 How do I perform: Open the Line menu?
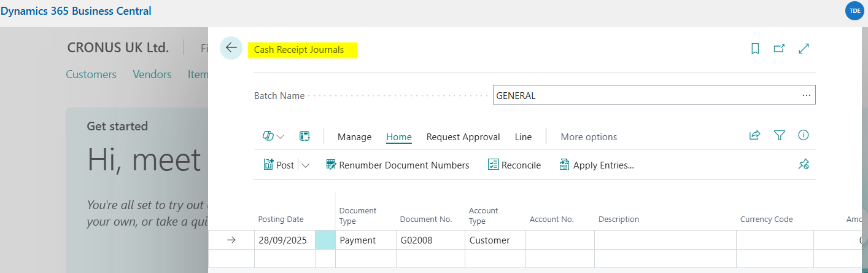pos(523,137)
